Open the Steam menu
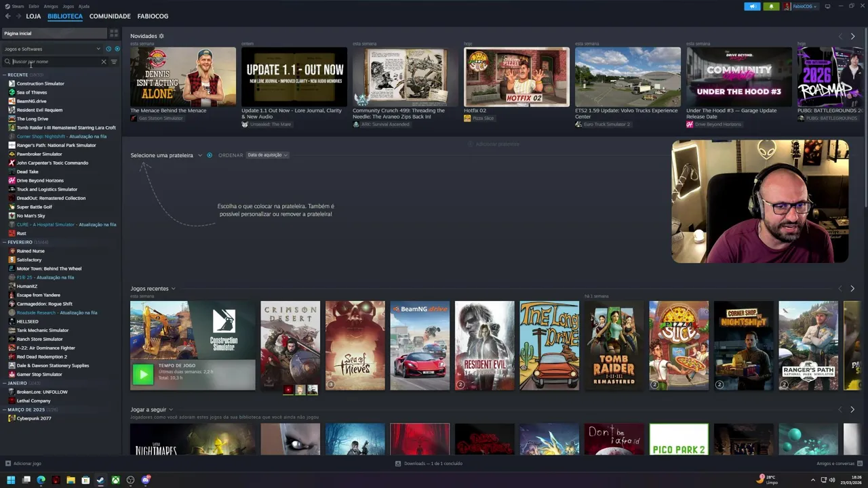 17,6
